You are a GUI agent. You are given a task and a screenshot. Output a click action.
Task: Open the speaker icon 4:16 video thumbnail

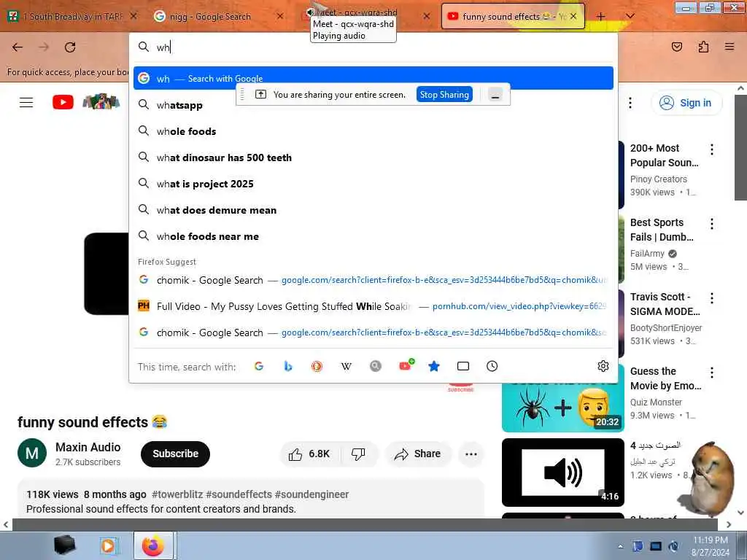click(562, 472)
